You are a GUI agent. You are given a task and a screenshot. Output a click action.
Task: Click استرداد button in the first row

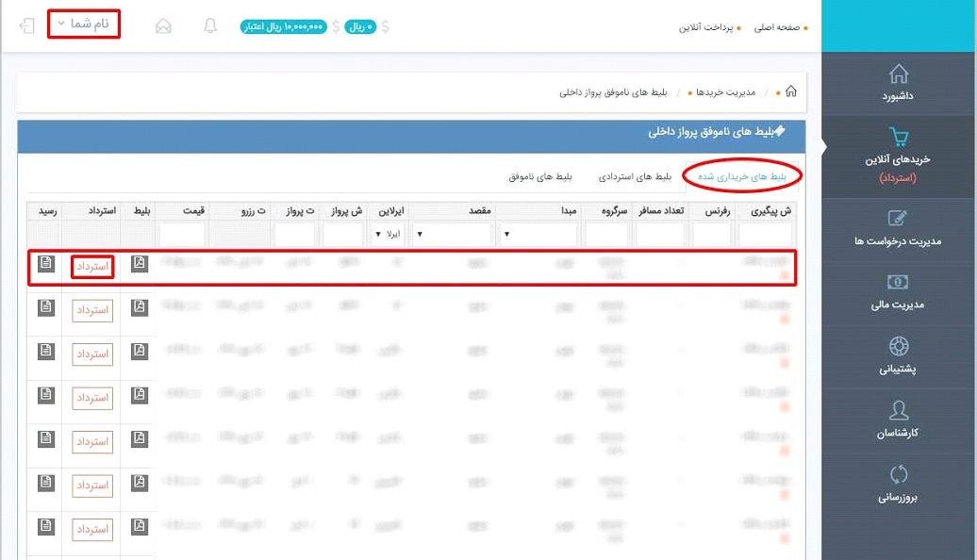(92, 268)
